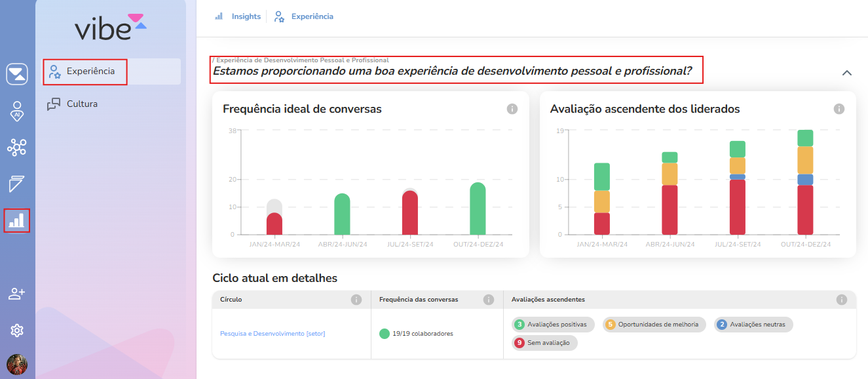868x379 pixels.
Task: Open the pencil notes icon in the left rail
Action: pos(17,184)
